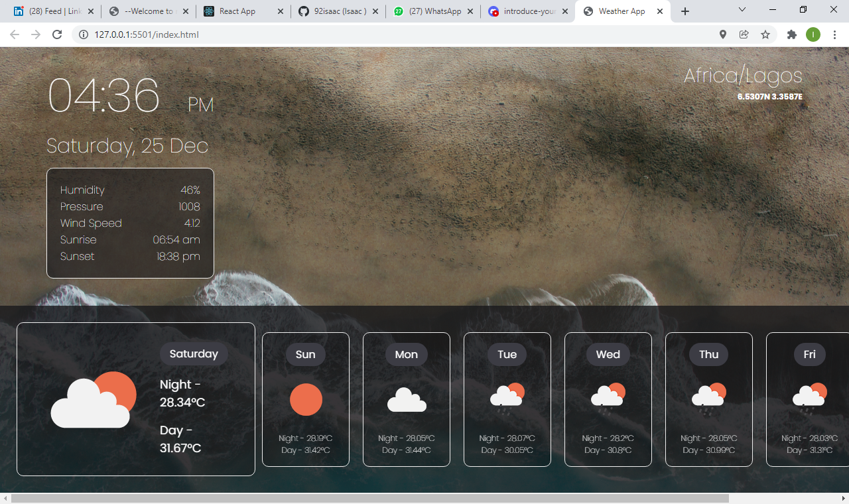
Task: Bookmark this page with the star icon
Action: click(765, 34)
